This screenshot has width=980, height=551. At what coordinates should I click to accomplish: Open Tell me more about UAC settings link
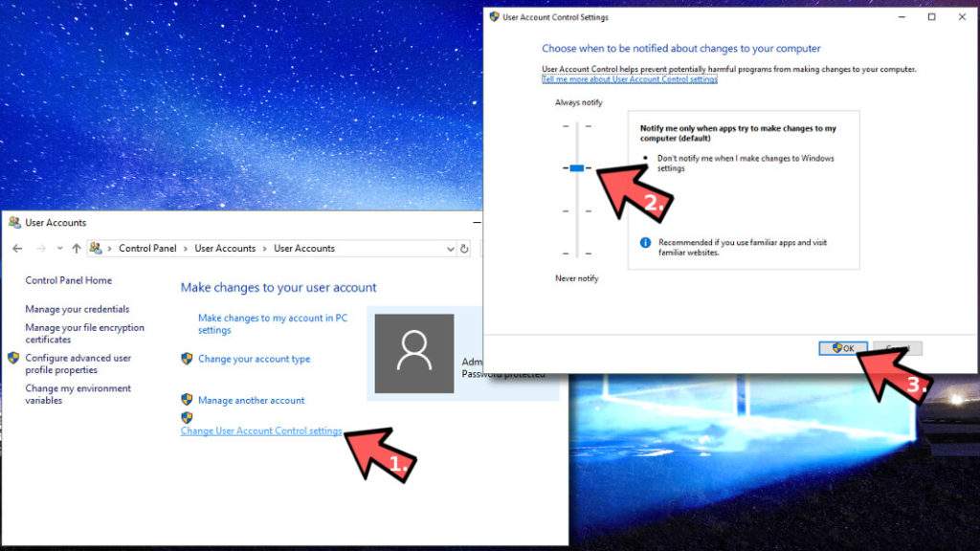pos(630,79)
